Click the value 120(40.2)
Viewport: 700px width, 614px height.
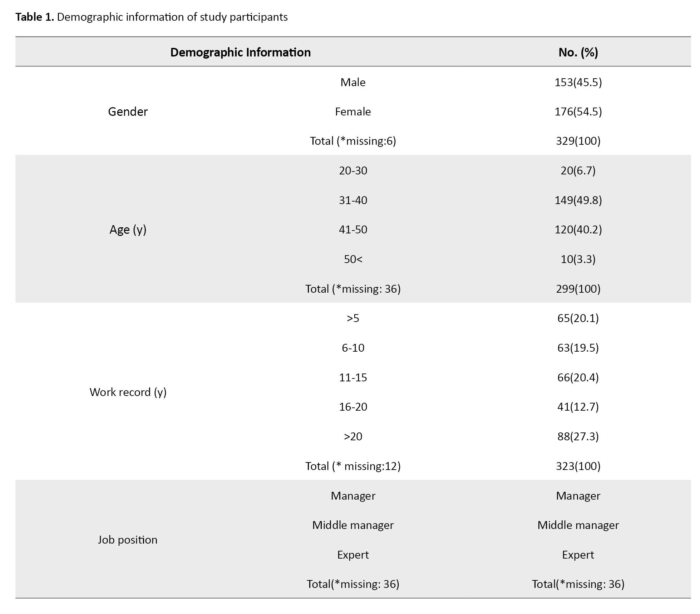tap(578, 229)
